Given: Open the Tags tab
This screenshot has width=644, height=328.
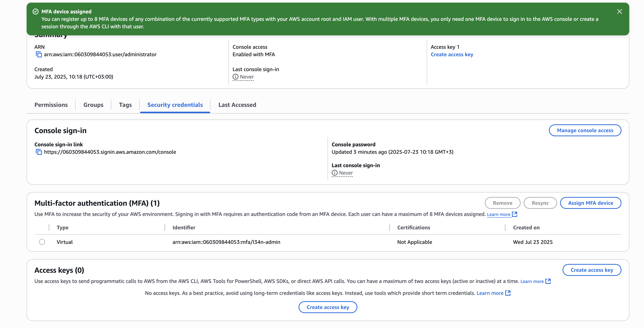Looking at the screenshot, I should tap(125, 105).
